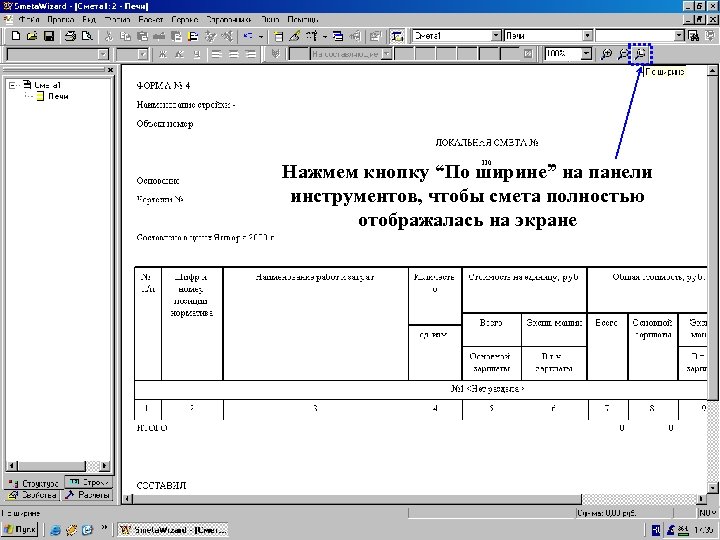Screen dimensions: 720x540
Task: Toggle italic 'К' formatting button
Action: 179,54
